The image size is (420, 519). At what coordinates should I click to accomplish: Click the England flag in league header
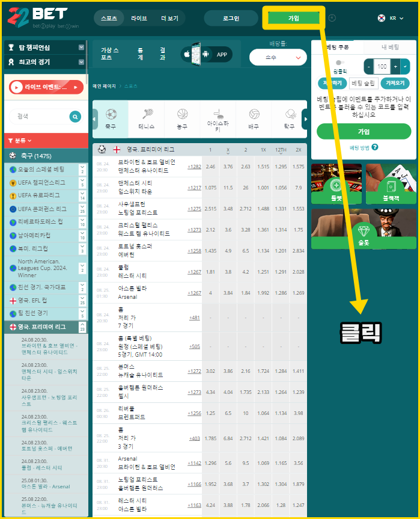pyautogui.click(x=117, y=150)
